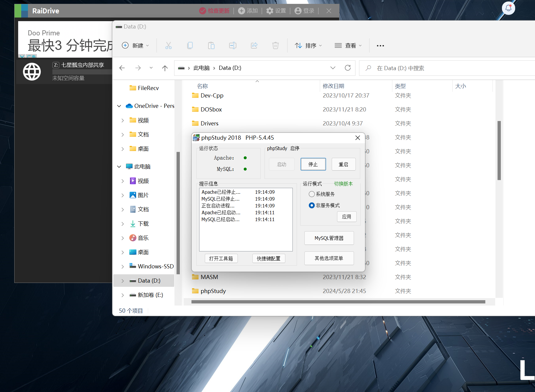The height and width of the screenshot is (392, 535).
Task: Click the phpStudy folder icon in file list
Action: (x=195, y=291)
